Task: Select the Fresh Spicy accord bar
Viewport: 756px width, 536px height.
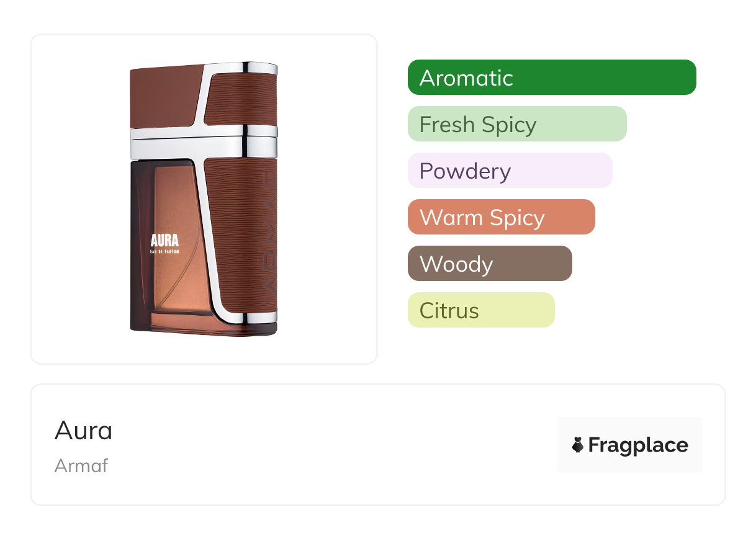Action: 516,124
